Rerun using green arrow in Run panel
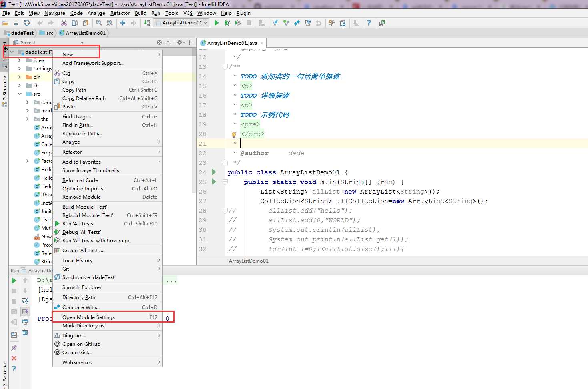 [x=14, y=281]
